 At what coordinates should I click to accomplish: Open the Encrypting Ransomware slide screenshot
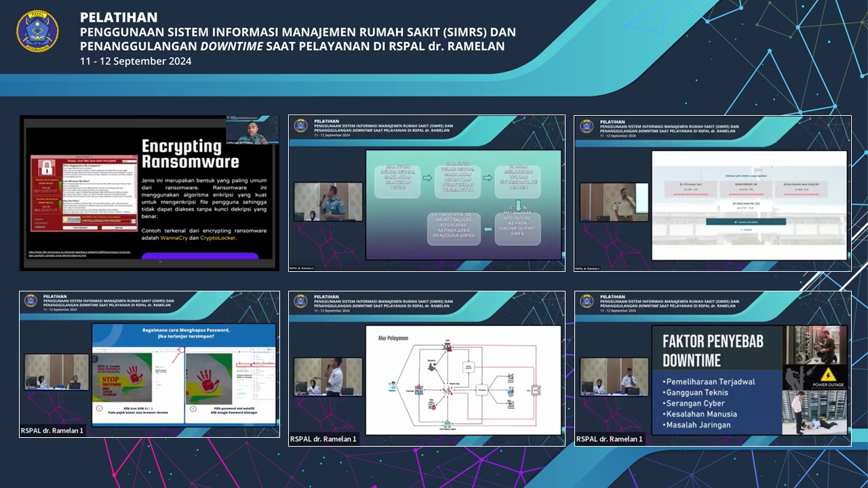point(149,193)
